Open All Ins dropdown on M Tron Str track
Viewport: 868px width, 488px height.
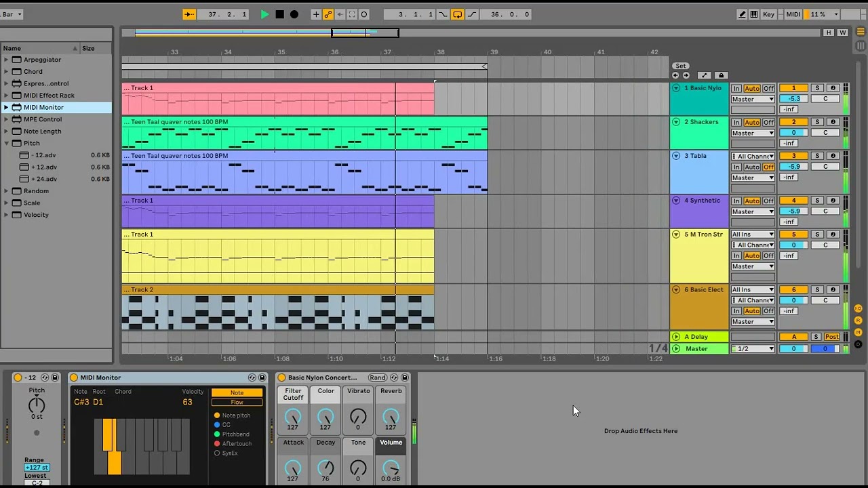(753, 235)
